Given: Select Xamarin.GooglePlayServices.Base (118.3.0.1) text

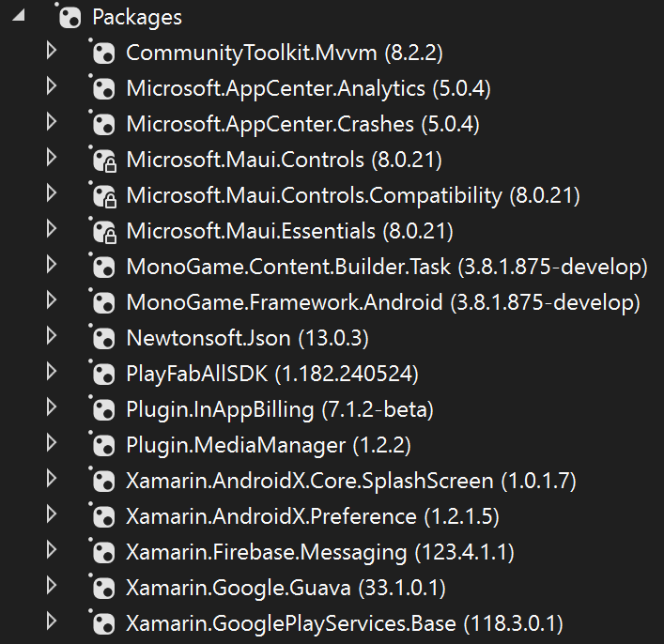Looking at the screenshot, I should (345, 624).
